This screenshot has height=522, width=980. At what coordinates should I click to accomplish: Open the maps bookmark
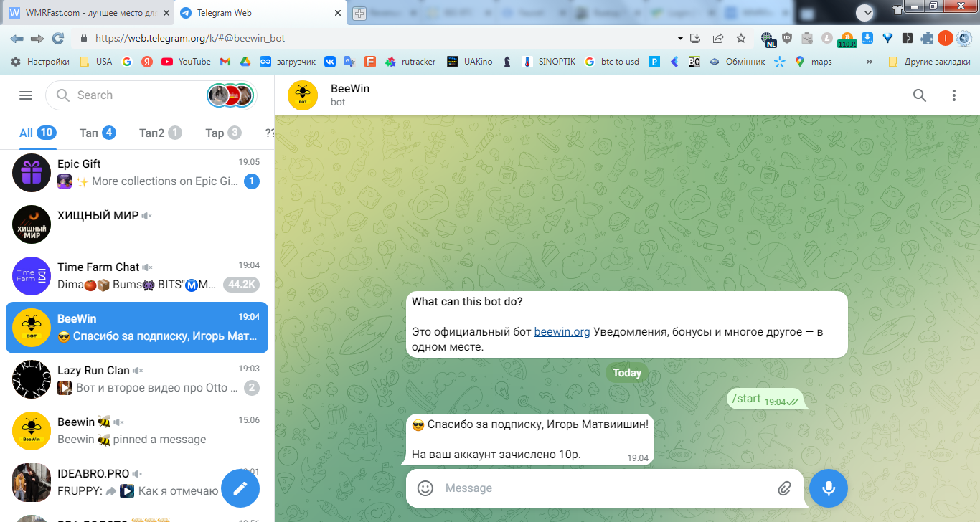pyautogui.click(x=814, y=62)
